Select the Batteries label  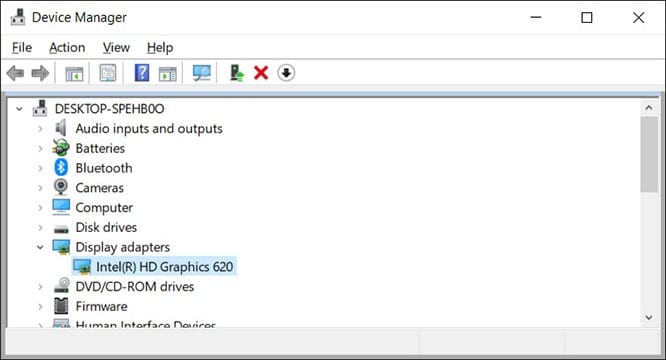[x=100, y=148]
